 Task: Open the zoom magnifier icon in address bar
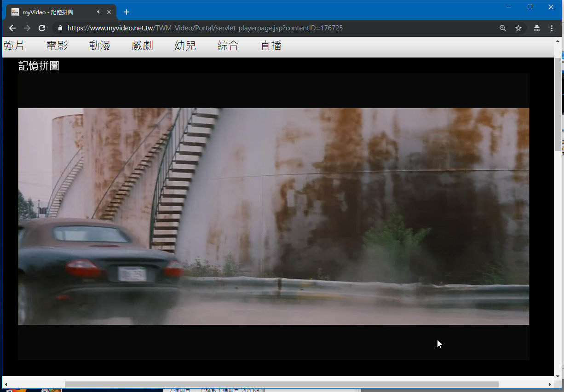click(x=503, y=28)
